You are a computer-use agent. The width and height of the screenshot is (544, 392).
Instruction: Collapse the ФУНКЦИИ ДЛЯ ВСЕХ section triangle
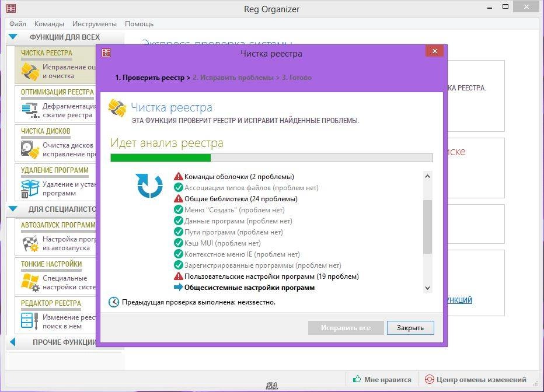(13, 36)
